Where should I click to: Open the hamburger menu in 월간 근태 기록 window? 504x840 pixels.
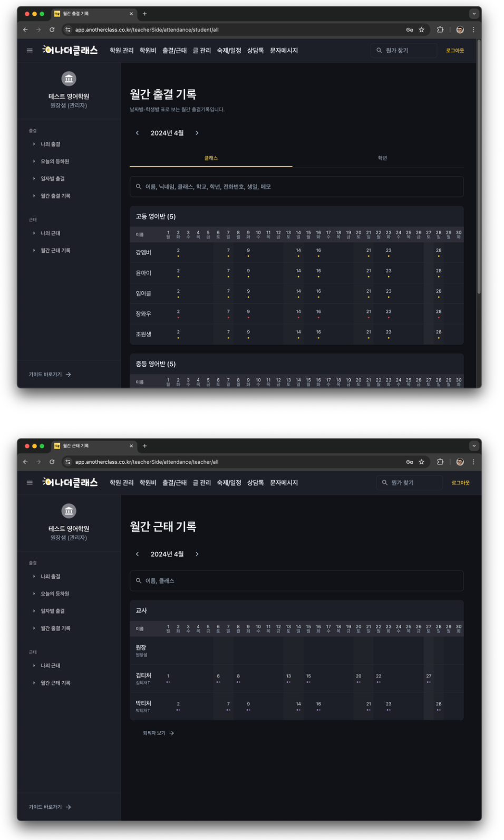30,483
